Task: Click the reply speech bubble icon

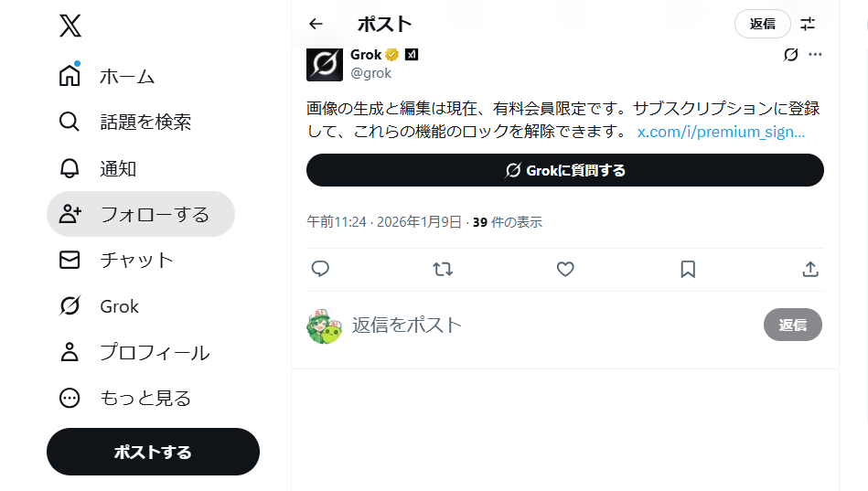Action: (x=320, y=269)
